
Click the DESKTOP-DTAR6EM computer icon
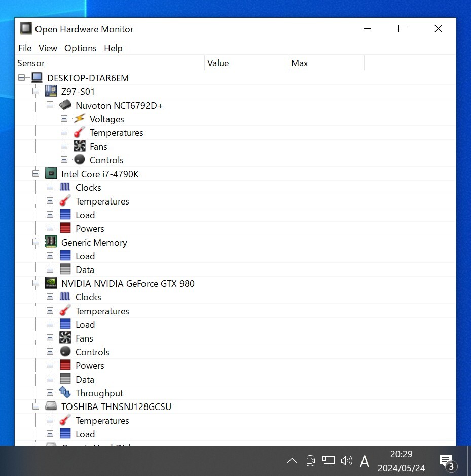tap(37, 78)
